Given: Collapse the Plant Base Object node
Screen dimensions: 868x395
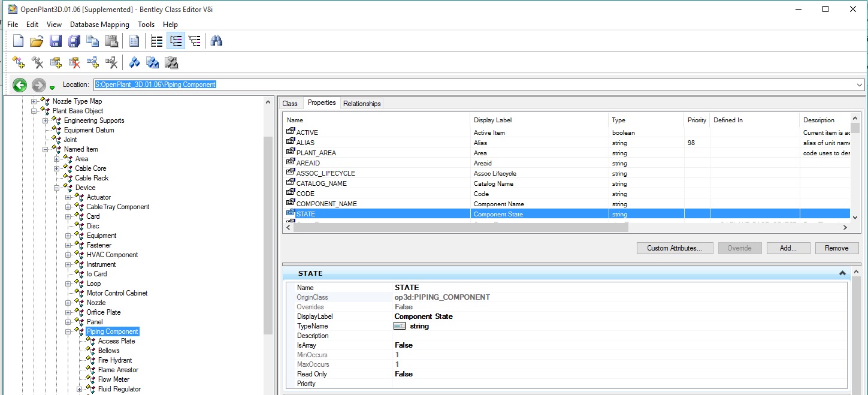Looking at the screenshot, I should tap(34, 111).
